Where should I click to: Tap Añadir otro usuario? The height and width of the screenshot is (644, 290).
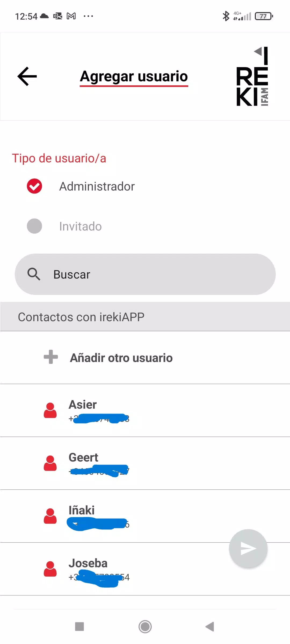[121, 358]
